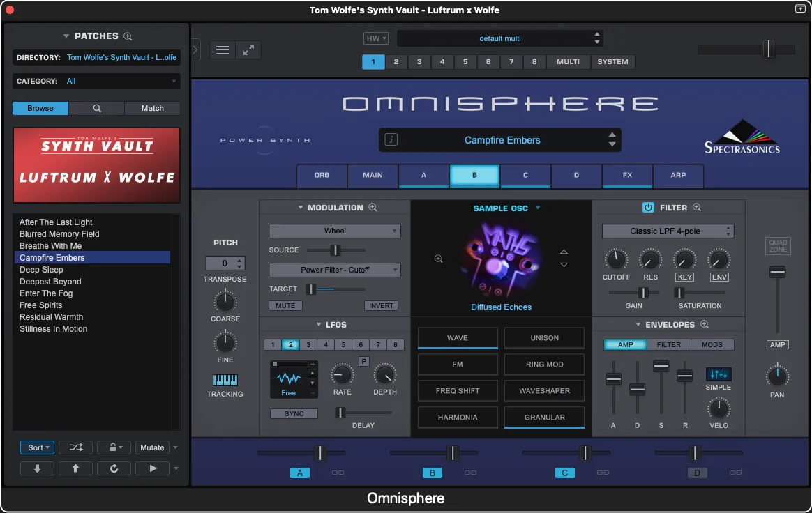Image resolution: width=812 pixels, height=513 pixels.
Task: Open the Sort dropdown
Action: pos(37,447)
